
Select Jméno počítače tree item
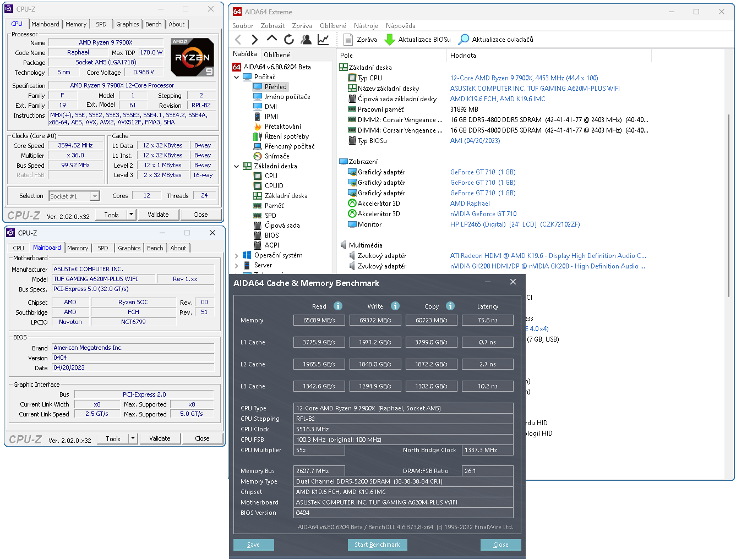282,97
